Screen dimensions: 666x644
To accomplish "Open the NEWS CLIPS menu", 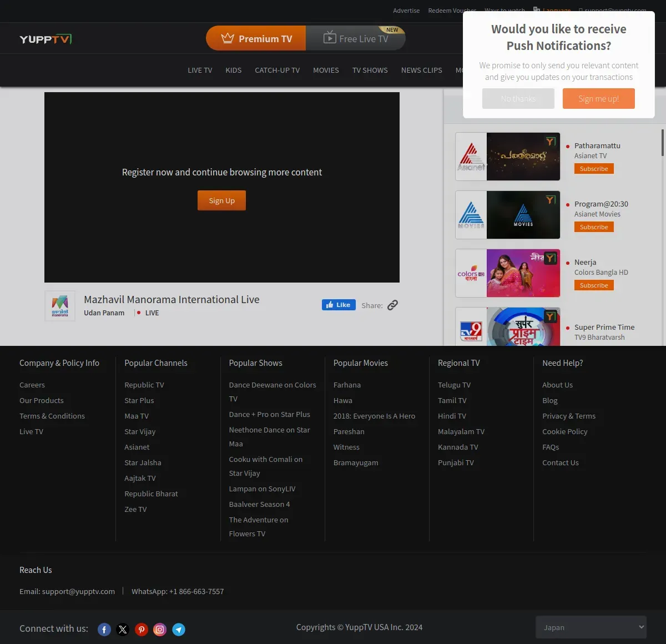I will [422, 71].
